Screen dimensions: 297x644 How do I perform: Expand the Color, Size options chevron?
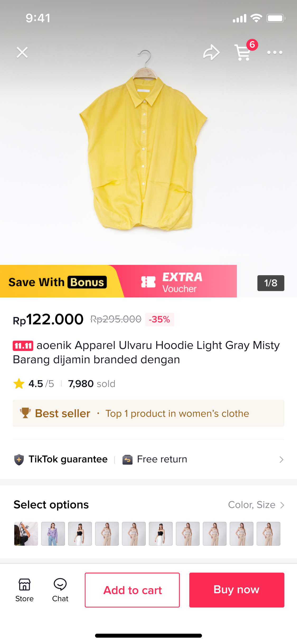pos(282,505)
